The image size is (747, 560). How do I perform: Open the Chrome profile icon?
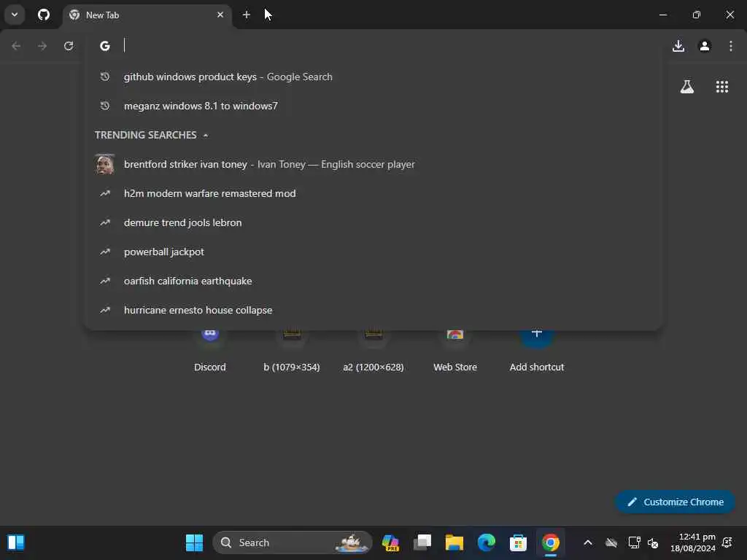pyautogui.click(x=705, y=46)
